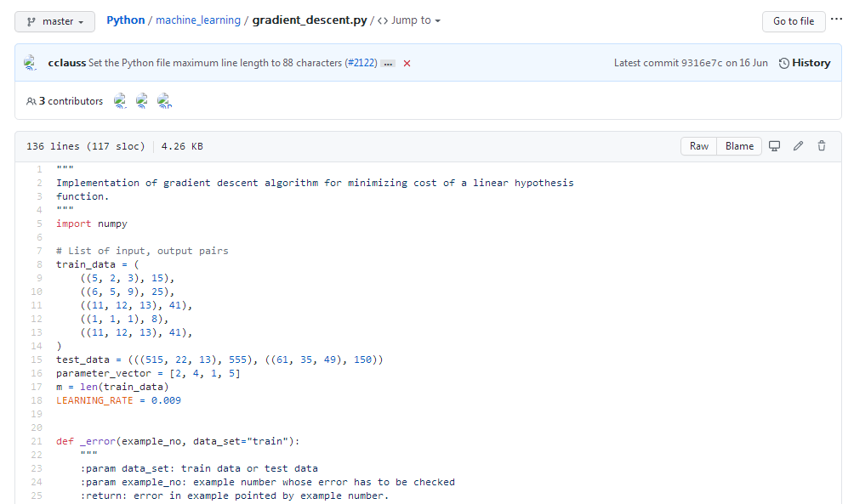
Task: Click the cclauss author name
Action: 67,63
